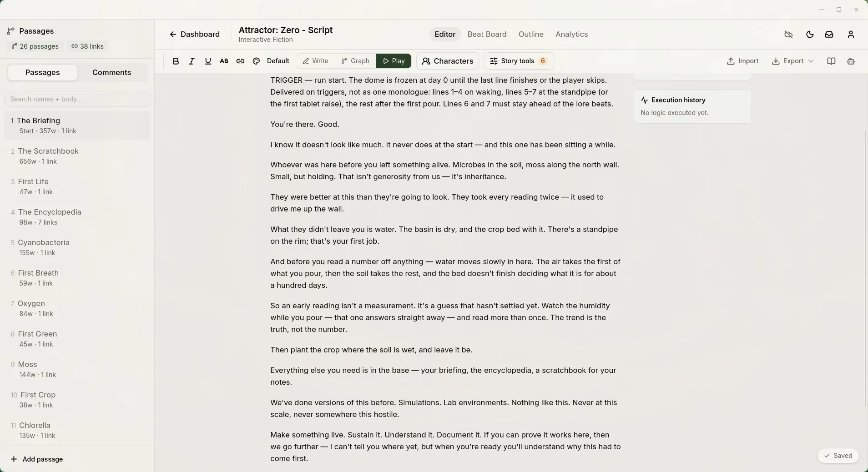The image size is (868, 472).
Task: Click the 38 links badge
Action: point(87,46)
